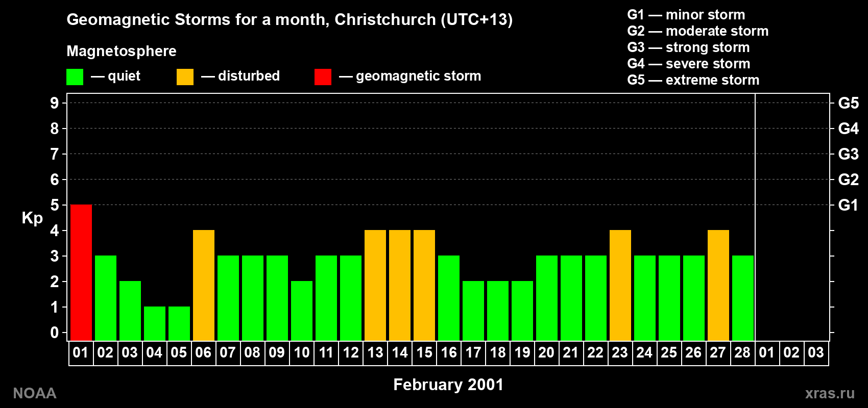This screenshot has height=408, width=868.
Task: Click the G3 label on the right axis
Action: click(x=849, y=154)
